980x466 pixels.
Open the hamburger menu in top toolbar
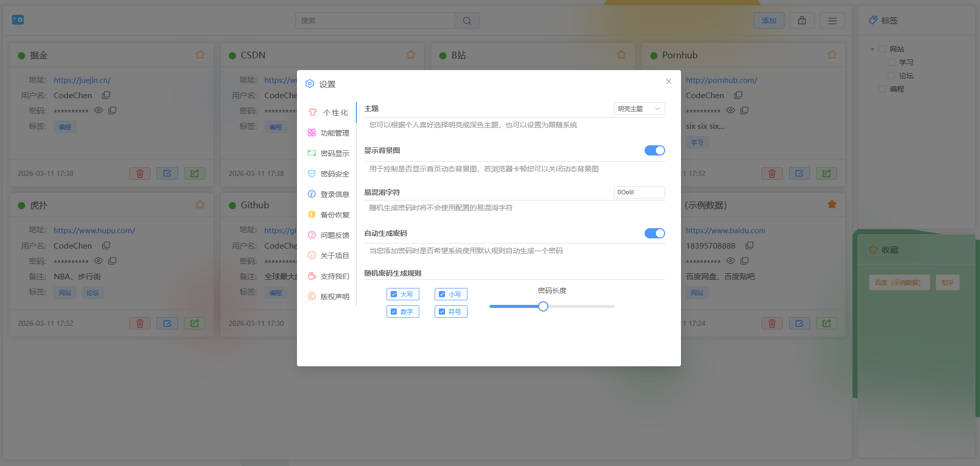coord(832,20)
